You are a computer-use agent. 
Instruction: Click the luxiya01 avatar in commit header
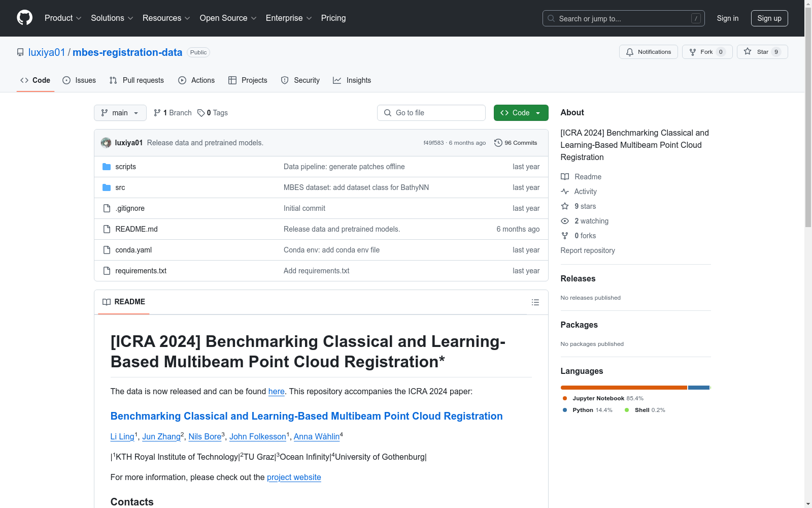tap(106, 143)
